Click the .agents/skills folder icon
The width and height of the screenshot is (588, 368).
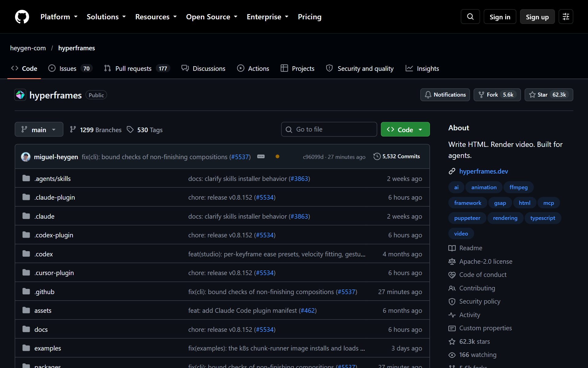pyautogui.click(x=26, y=178)
